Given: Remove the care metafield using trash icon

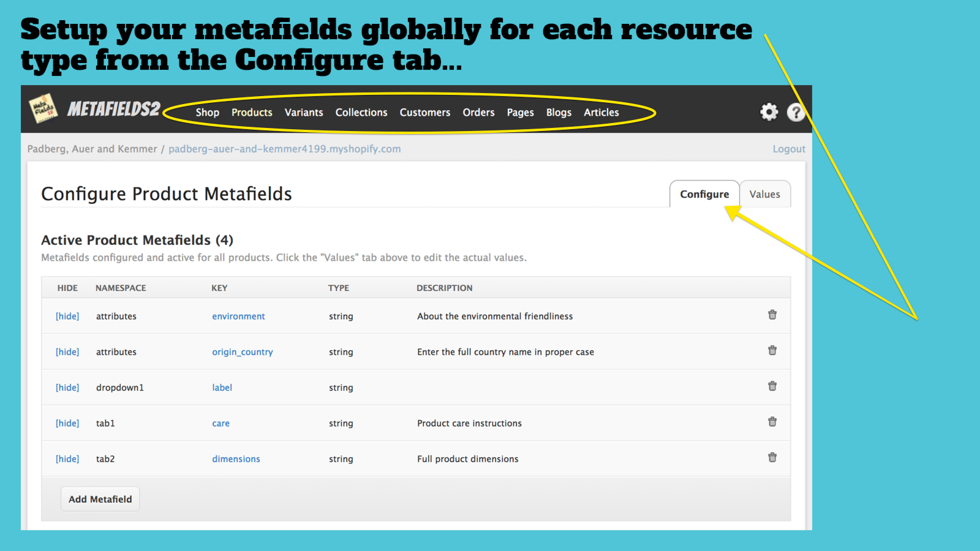Looking at the screenshot, I should pyautogui.click(x=772, y=422).
